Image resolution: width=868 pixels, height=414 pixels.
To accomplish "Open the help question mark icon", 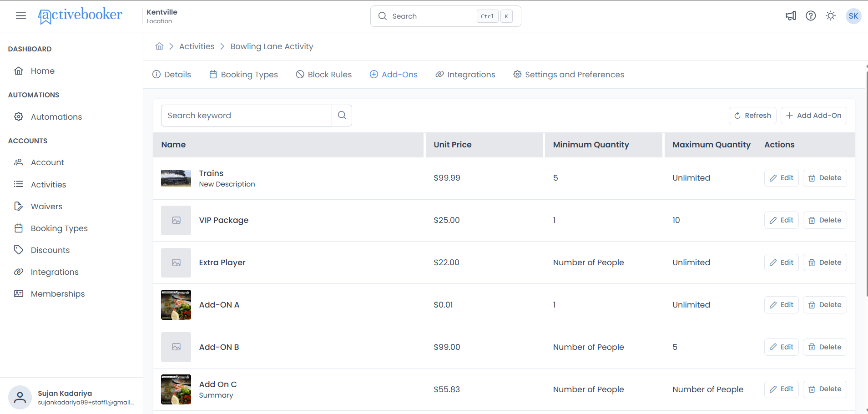I will coord(811,16).
